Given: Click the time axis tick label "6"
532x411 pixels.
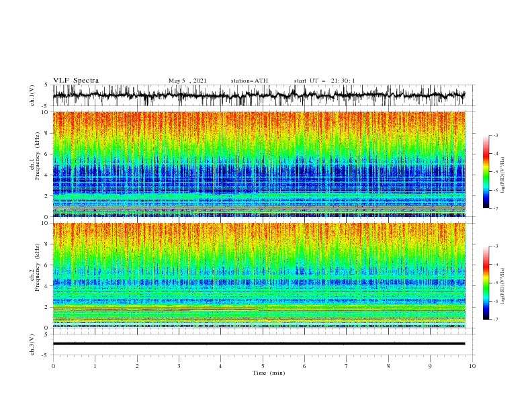Looking at the screenshot, I should pos(304,366).
